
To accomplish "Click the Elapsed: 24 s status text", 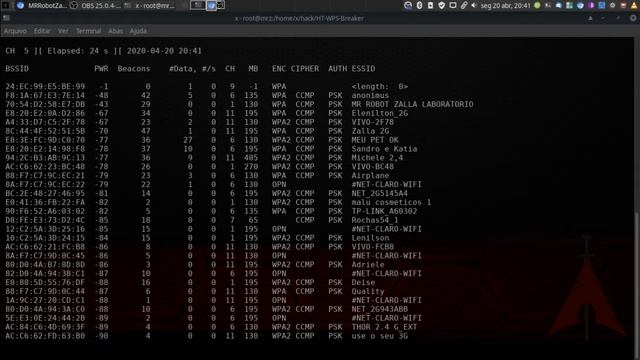I will point(78,51).
